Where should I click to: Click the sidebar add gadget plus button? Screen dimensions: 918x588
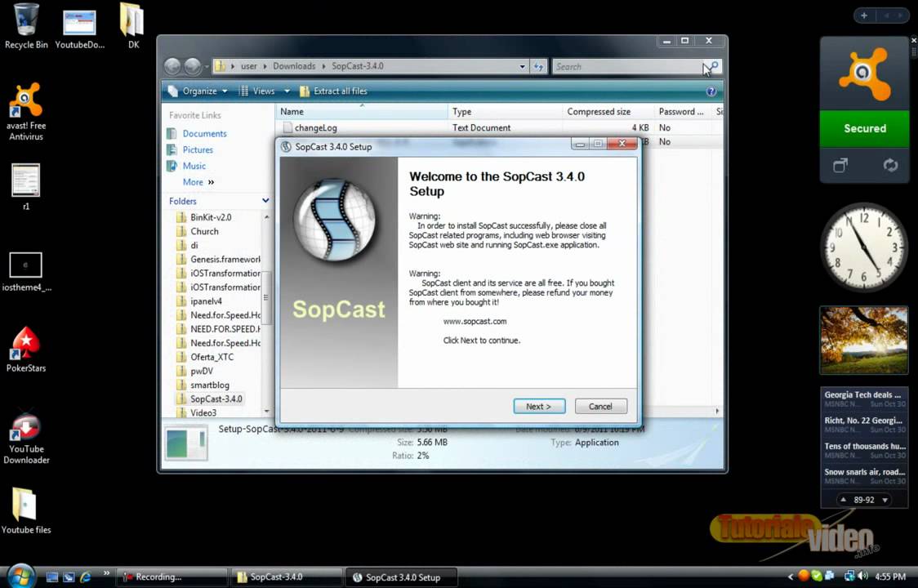pyautogui.click(x=863, y=16)
